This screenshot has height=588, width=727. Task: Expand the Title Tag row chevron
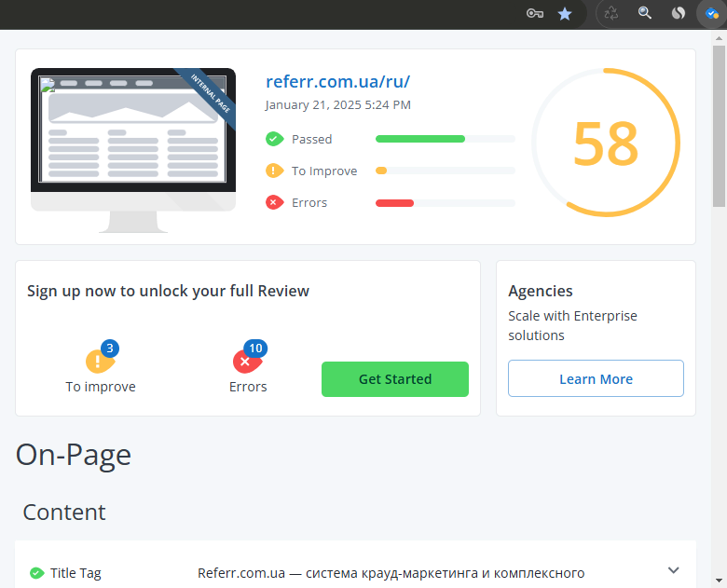click(x=673, y=570)
